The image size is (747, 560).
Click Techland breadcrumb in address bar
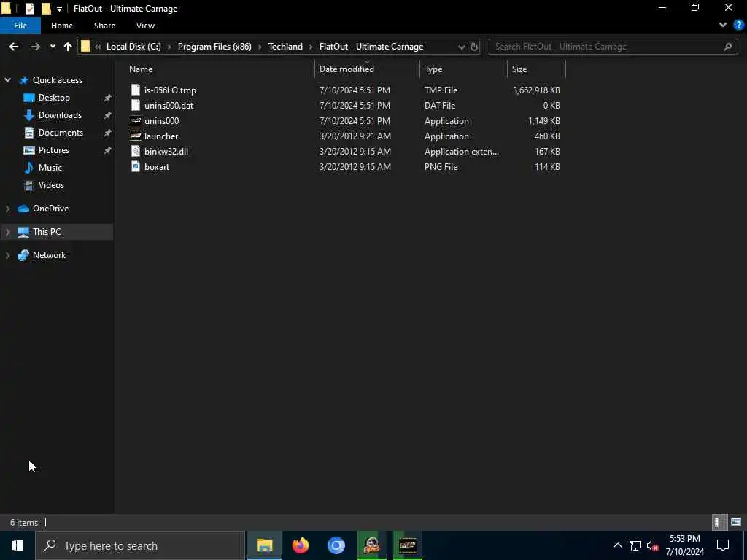pos(285,47)
